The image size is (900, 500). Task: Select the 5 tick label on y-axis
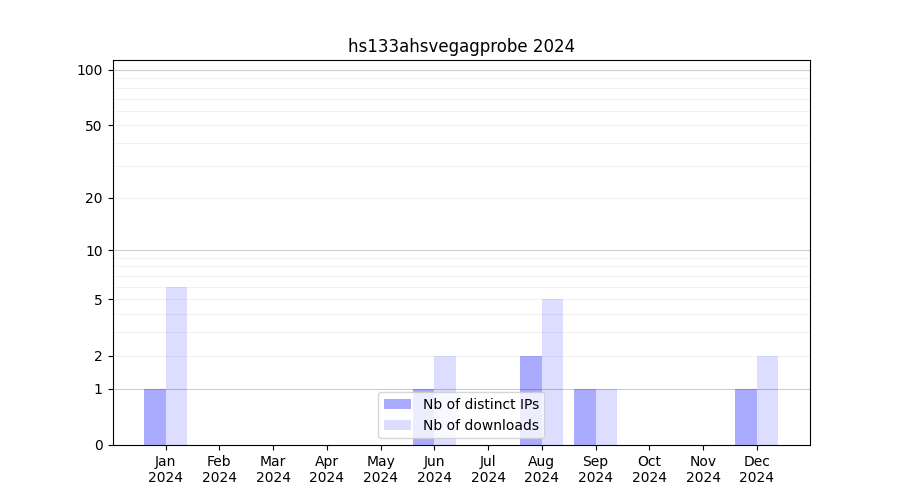(98, 300)
